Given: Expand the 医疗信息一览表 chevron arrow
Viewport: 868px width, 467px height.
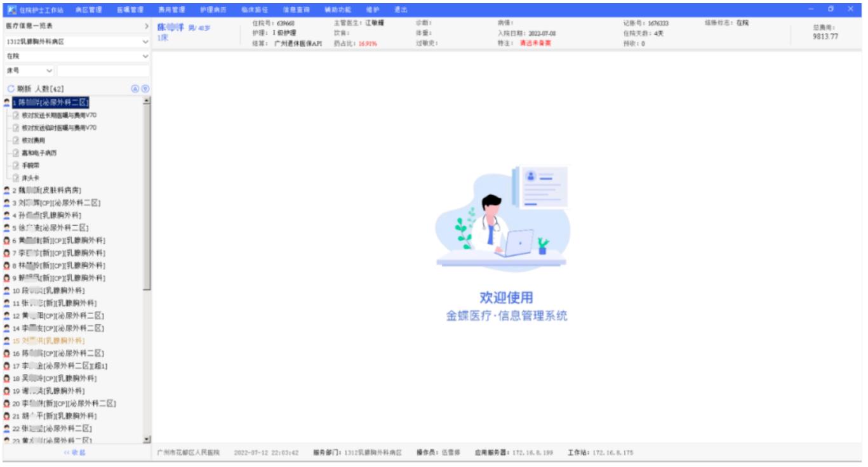Looking at the screenshot, I should coord(147,27).
